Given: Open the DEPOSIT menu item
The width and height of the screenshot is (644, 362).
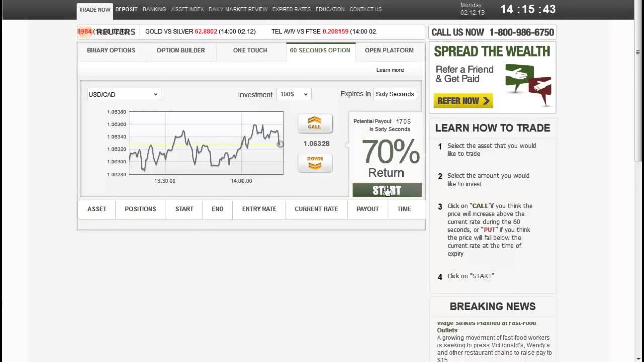Looking at the screenshot, I should pos(126,9).
